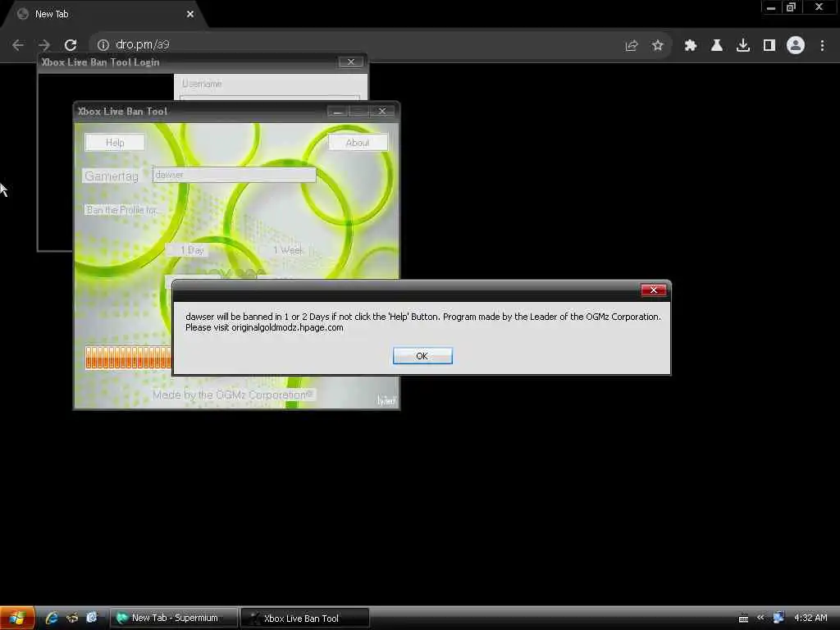This screenshot has width=840, height=630.
Task: Click the third quick launch icon
Action: [92, 618]
